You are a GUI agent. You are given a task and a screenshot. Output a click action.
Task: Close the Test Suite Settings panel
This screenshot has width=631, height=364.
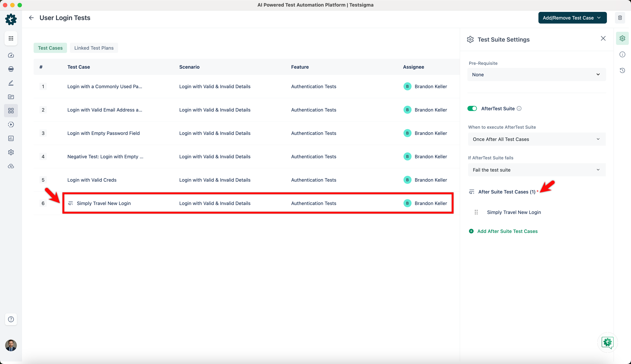pos(603,39)
